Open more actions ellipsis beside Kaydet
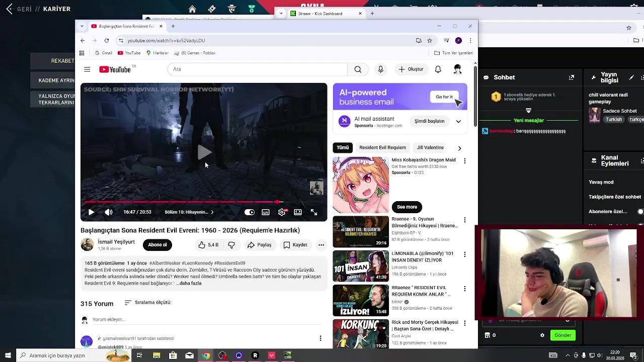Screen dimensions: 644x362 [321, 245]
